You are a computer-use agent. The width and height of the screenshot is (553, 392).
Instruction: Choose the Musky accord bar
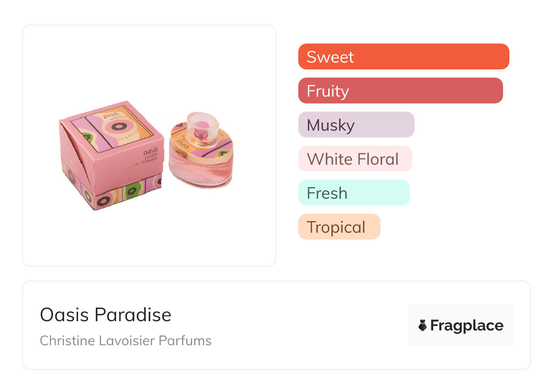click(x=356, y=125)
